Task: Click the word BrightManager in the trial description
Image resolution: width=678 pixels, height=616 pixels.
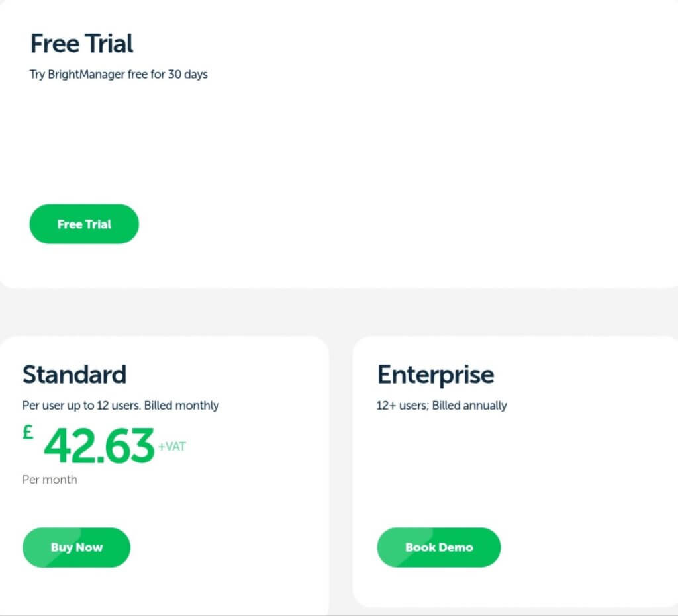Action: point(86,74)
